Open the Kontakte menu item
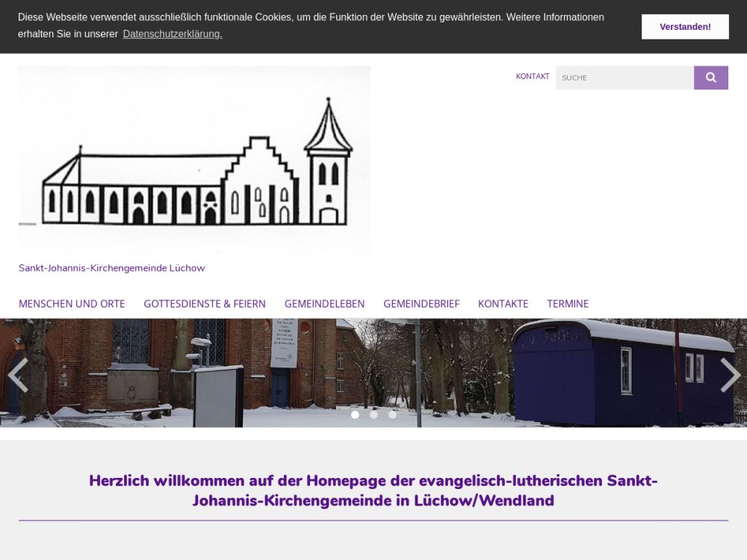The image size is (747, 560). 503,304
